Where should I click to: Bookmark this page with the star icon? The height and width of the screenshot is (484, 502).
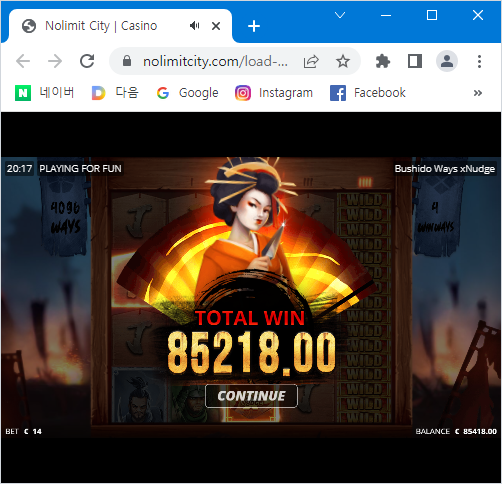click(x=342, y=61)
